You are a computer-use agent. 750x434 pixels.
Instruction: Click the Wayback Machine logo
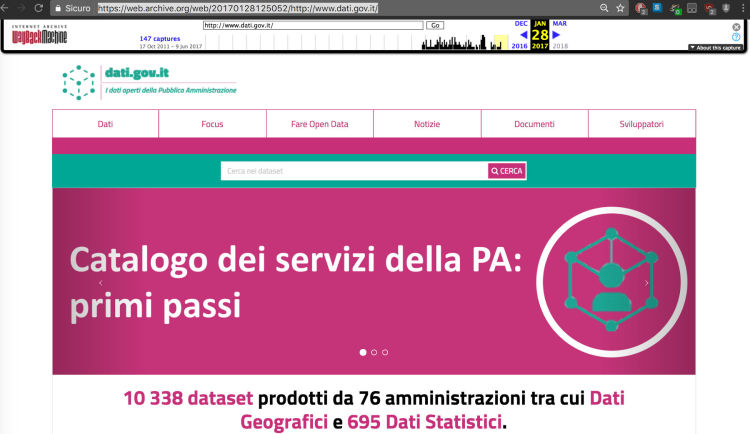point(39,34)
